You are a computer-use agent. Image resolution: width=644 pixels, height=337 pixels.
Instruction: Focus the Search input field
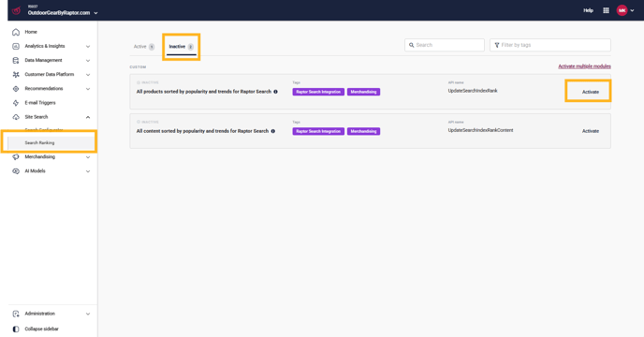pyautogui.click(x=445, y=45)
